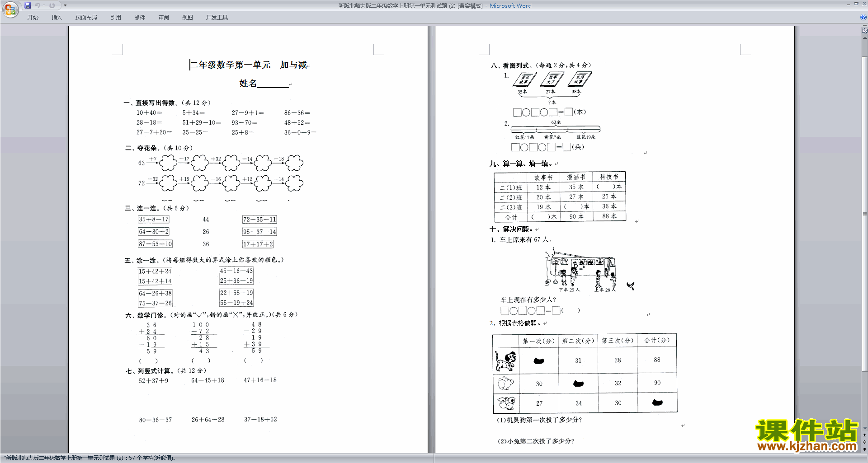Image resolution: width=868 pixels, height=463 pixels.
Task: Click status bar word count text
Action: [90, 458]
